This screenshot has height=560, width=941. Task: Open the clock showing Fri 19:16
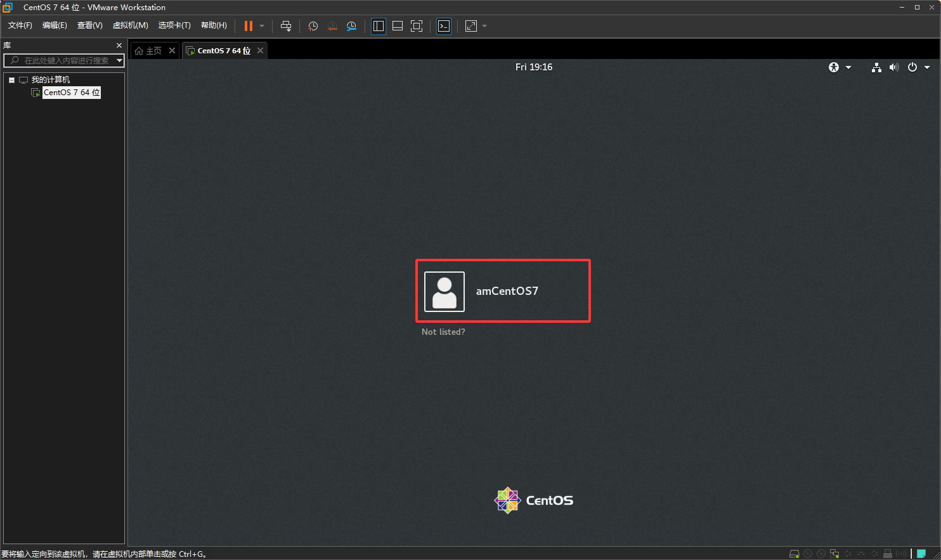(534, 67)
